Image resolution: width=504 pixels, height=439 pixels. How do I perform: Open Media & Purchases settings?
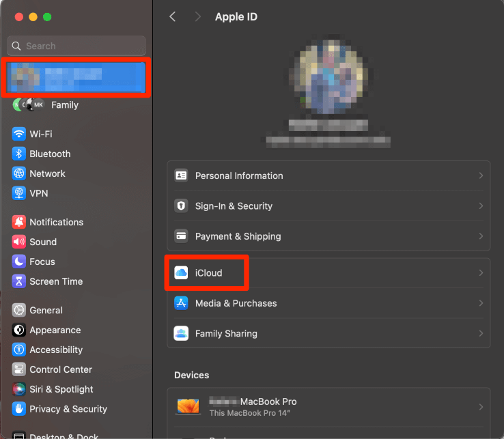tap(328, 303)
